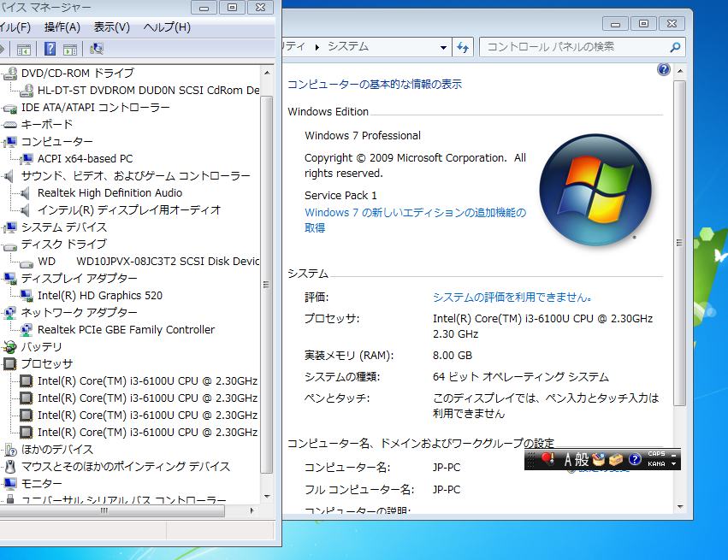Open Device Manager help via the question mark toolbar icon
The image size is (728, 560).
pos(50,49)
